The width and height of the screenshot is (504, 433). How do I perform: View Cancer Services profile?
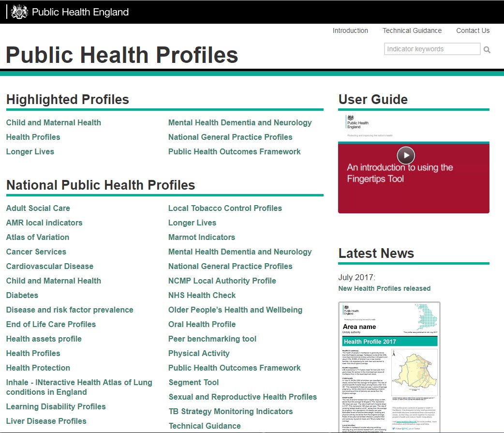click(36, 252)
